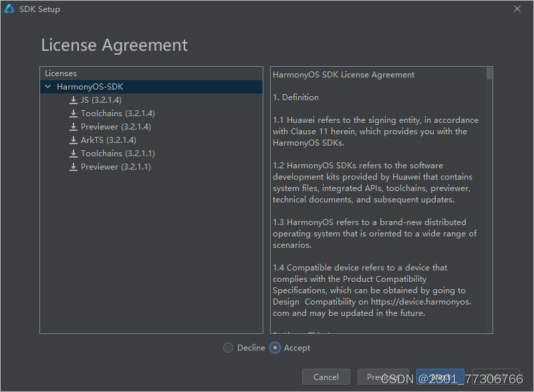Click download icon beside Previewer (3.2.1.1)
This screenshot has width=534, height=392.
tap(74, 167)
